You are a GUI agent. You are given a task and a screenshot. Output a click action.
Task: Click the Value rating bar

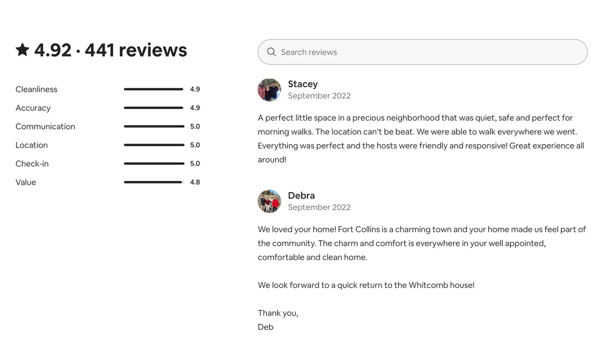tap(154, 183)
